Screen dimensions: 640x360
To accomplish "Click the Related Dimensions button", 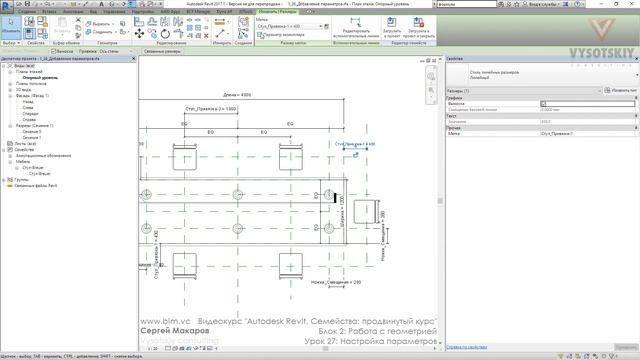I will (162, 51).
